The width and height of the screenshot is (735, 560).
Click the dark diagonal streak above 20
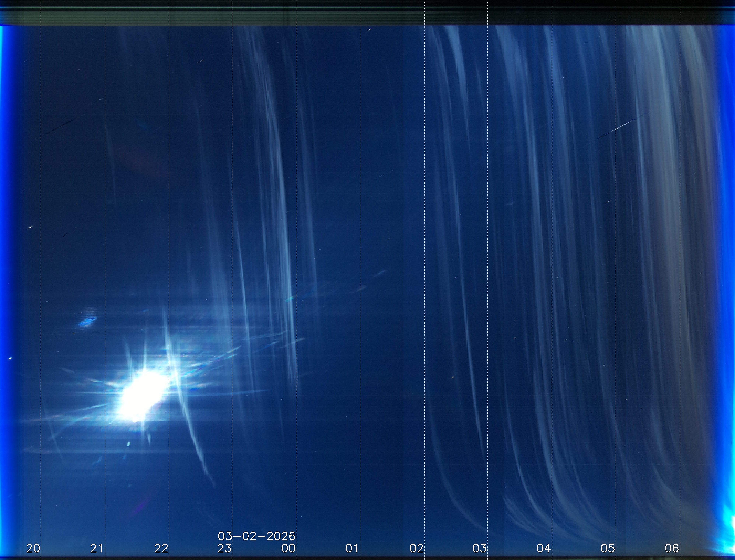point(60,127)
